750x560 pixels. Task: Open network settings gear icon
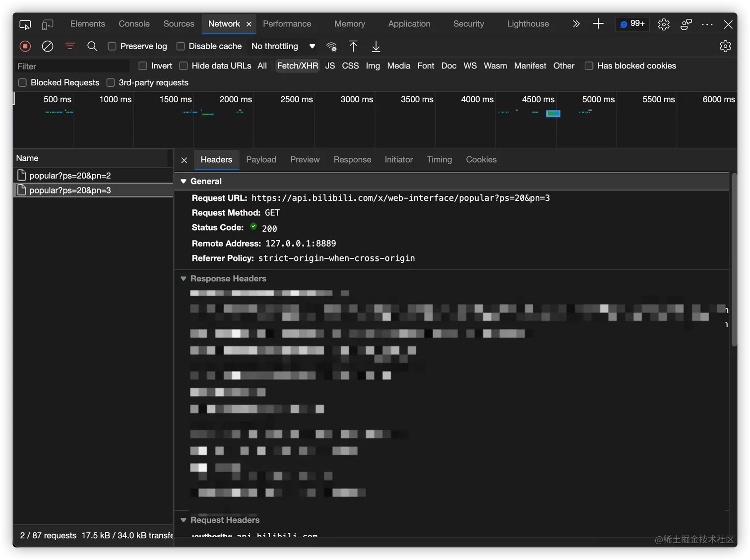click(725, 46)
